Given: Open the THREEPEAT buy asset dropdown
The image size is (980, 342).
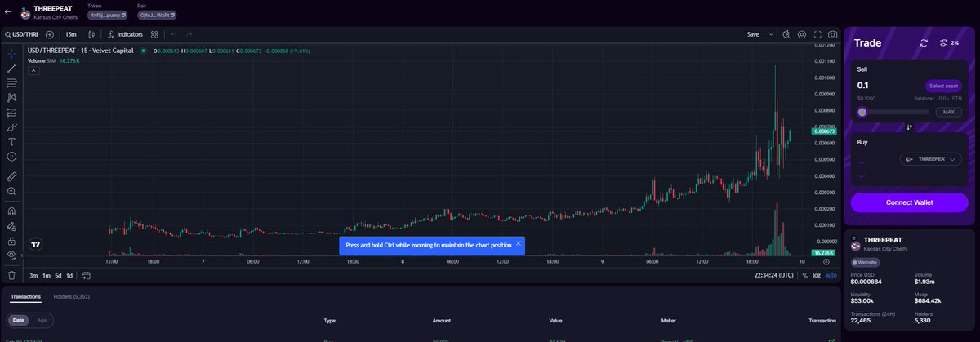Looking at the screenshot, I should pos(931,158).
